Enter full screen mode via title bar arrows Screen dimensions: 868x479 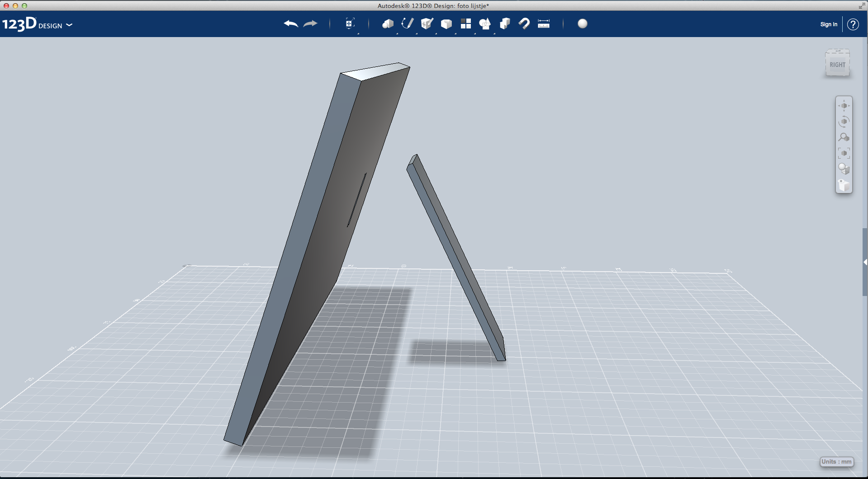pos(862,6)
